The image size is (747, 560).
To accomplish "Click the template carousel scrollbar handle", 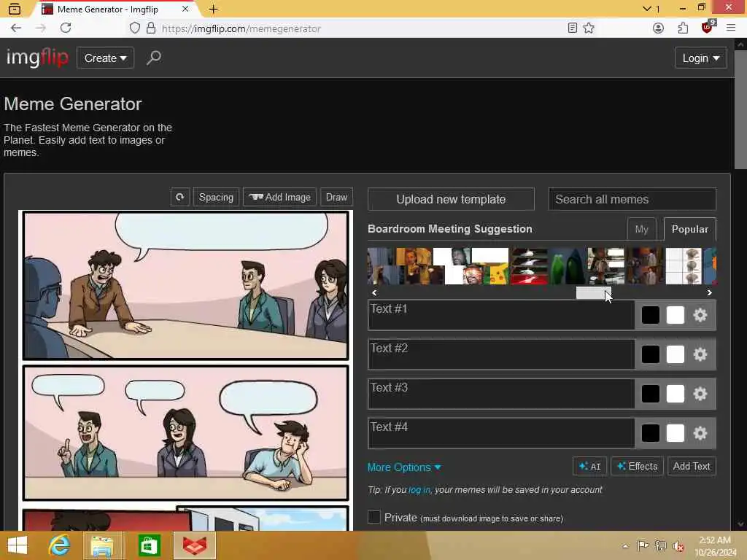I will coord(593,293).
